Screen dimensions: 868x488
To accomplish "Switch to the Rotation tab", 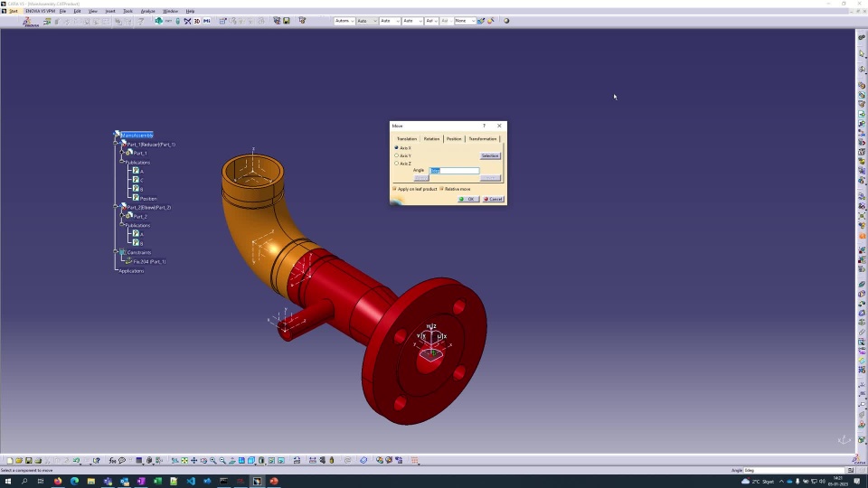I will (x=431, y=139).
